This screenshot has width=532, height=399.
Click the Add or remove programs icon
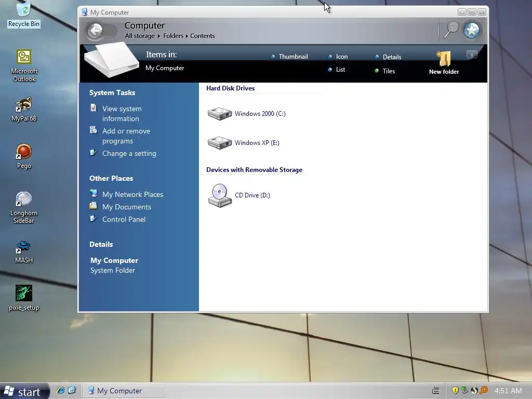tap(94, 130)
